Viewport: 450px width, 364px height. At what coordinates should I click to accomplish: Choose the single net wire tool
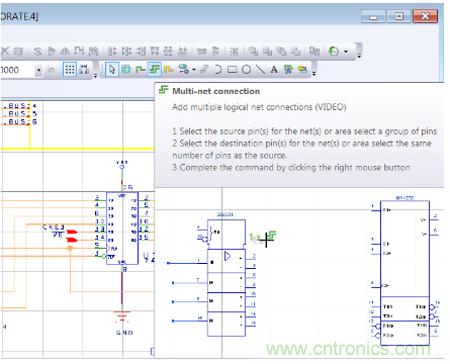[x=140, y=69]
